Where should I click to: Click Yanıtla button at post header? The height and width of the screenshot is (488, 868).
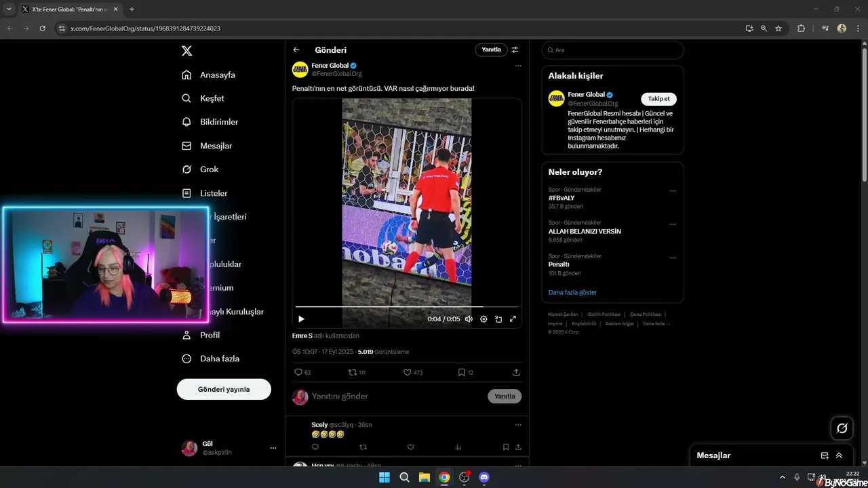point(491,49)
